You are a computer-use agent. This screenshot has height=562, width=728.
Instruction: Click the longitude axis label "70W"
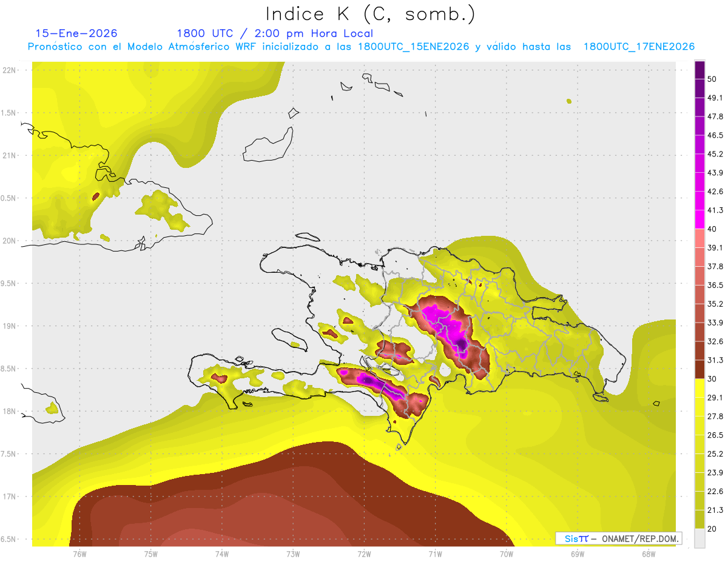click(506, 554)
